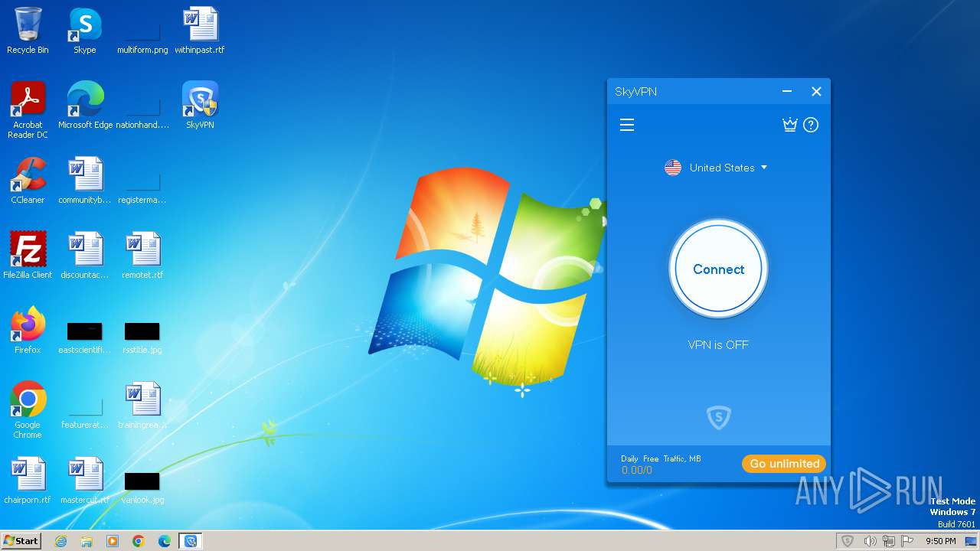Select the remotet.rtf desktop file
Viewport: 980px width, 551px height.
[142, 256]
